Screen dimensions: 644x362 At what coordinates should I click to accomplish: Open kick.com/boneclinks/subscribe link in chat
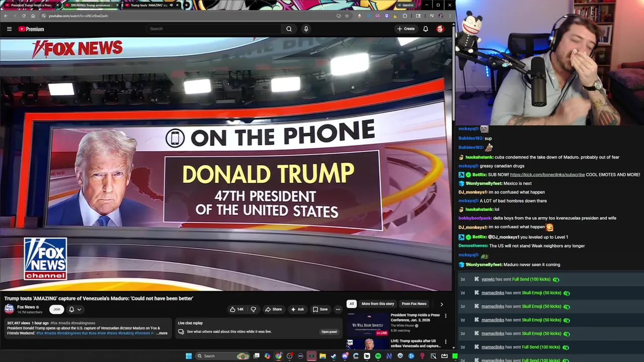click(x=547, y=174)
